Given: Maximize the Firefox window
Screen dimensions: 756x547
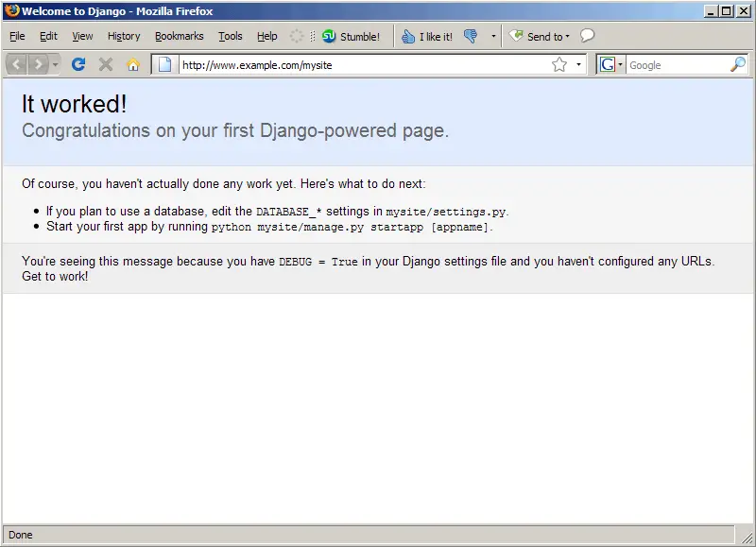Looking at the screenshot, I should coord(727,10).
